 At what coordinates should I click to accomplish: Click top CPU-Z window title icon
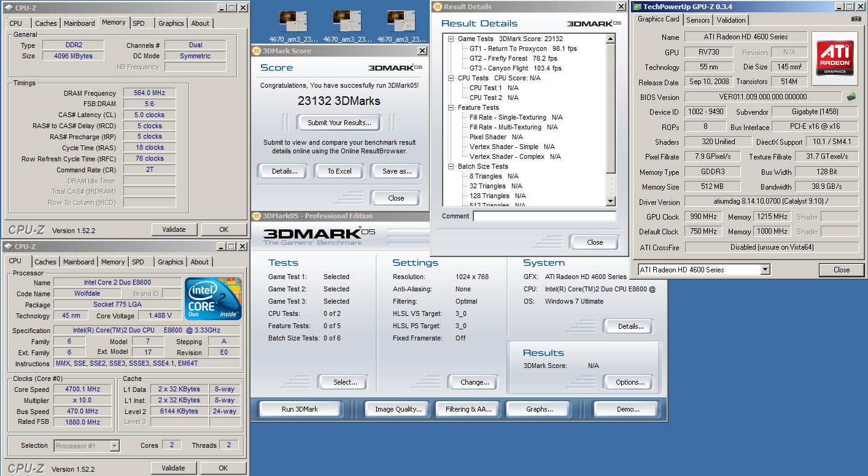(x=8, y=7)
